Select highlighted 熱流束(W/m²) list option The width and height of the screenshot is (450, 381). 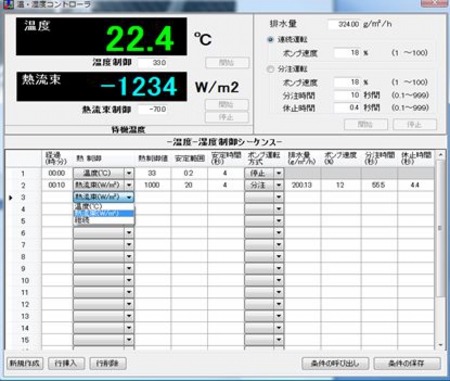pyautogui.click(x=104, y=213)
